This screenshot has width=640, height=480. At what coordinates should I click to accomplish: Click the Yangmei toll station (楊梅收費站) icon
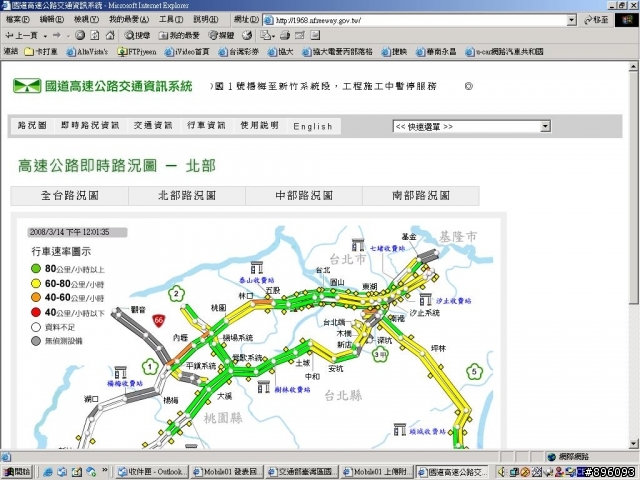tap(120, 373)
